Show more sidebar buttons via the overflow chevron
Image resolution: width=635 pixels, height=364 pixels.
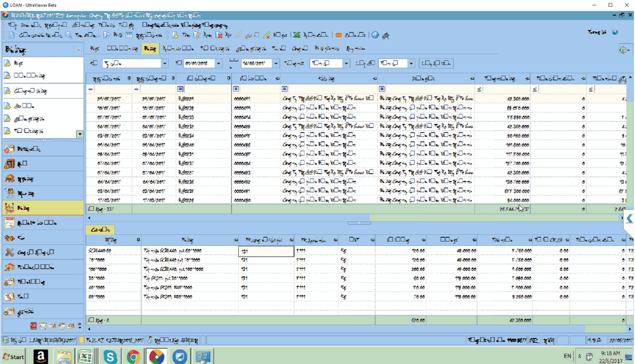80,326
